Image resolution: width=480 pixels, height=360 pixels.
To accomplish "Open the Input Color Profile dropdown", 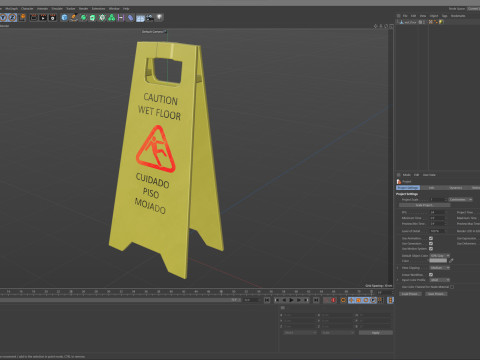I will click(x=440, y=280).
